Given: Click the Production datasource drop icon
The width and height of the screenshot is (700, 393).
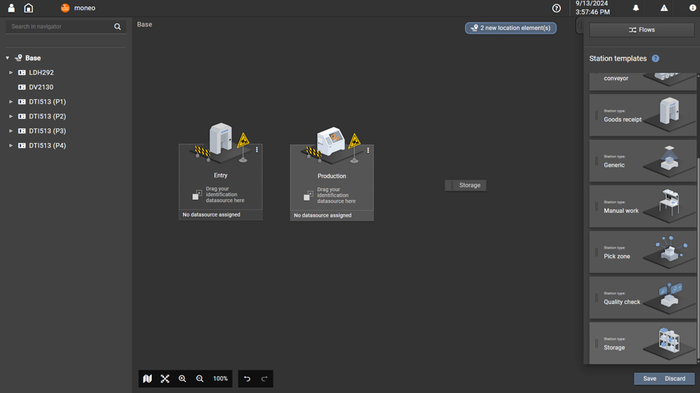Looking at the screenshot, I should pyautogui.click(x=308, y=196).
